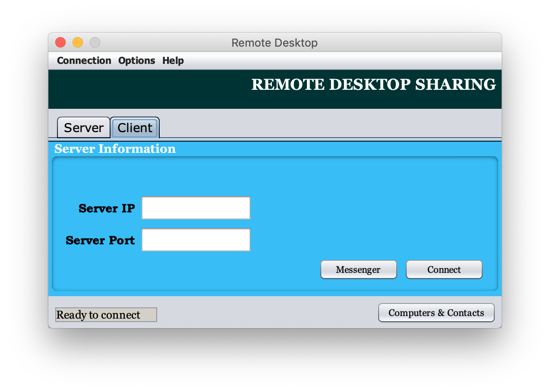The width and height of the screenshot is (550, 392).
Task: Click the 'Remote Desktop' window title
Action: tap(275, 43)
